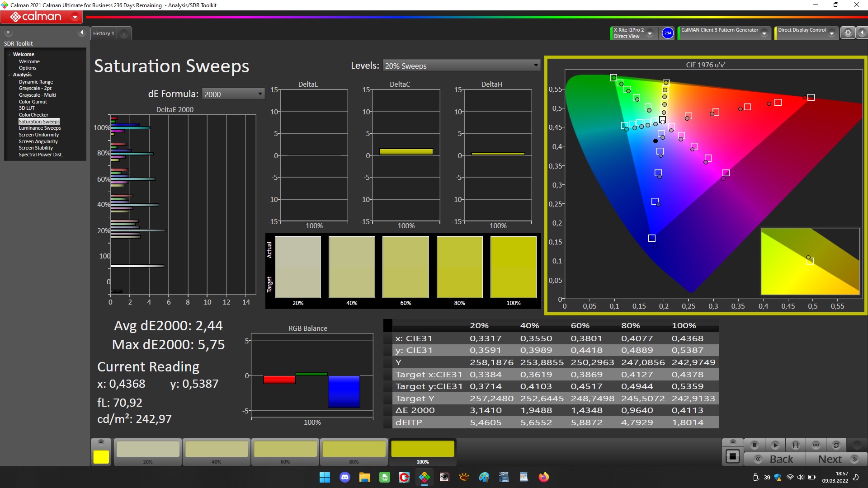This screenshot has height=488, width=868.
Task: Click the continuous read infinity icon
Action: (x=816, y=445)
